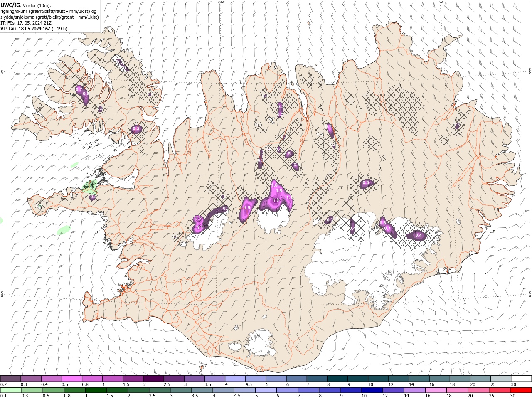Select bright red lower swatch above 30

click(520, 390)
